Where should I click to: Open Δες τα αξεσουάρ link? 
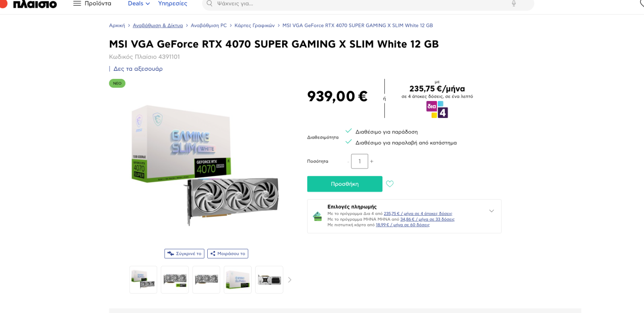point(138,69)
